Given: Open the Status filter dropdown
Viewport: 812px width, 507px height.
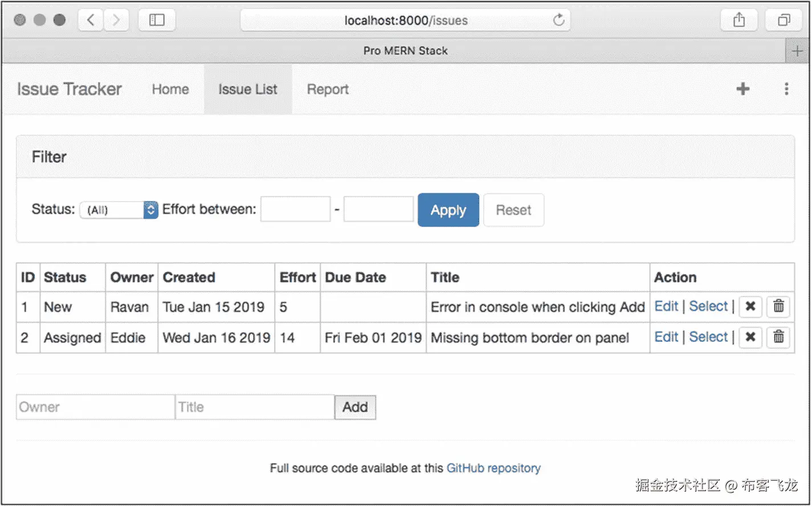Looking at the screenshot, I should pyautogui.click(x=119, y=210).
